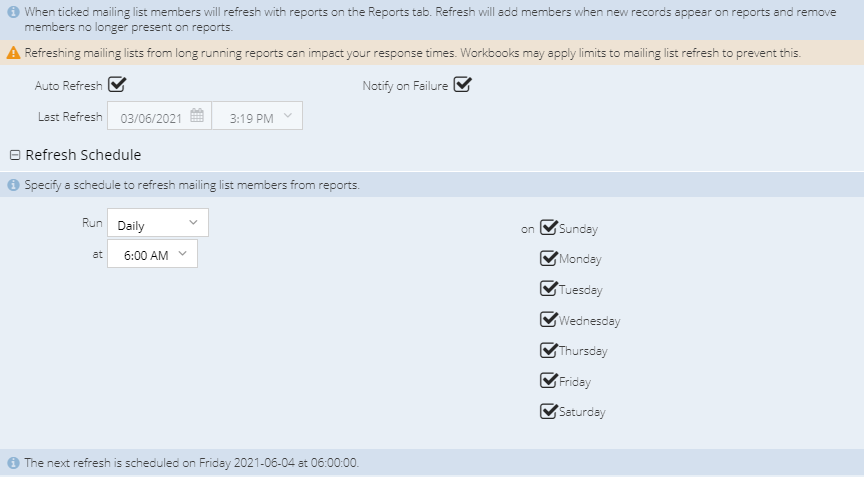
Task: Click the info icon beside next refresh notice
Action: coord(13,463)
